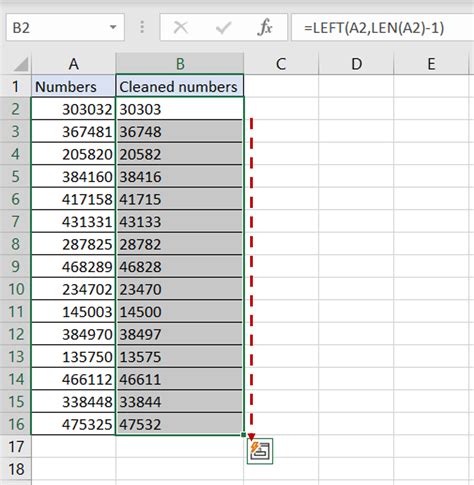Viewport: 474px width, 485px height.
Task: Select column A header
Action: [x=73, y=64]
